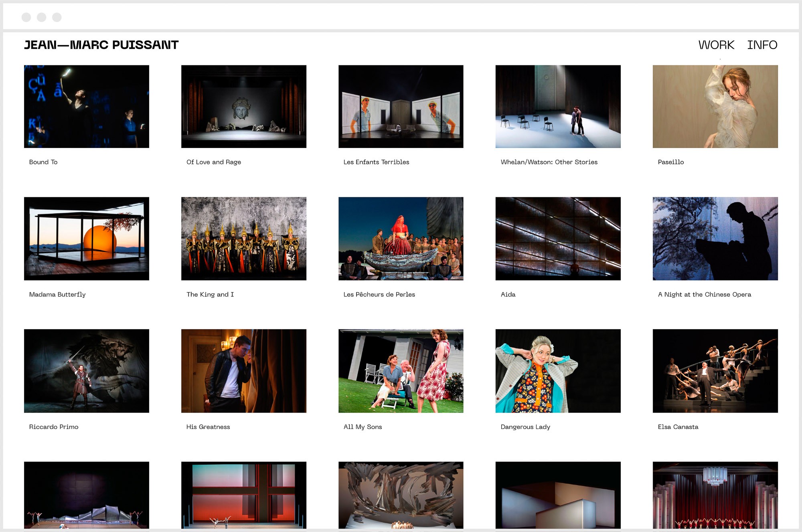Screen dimensions: 802x532
Task: Click the third browser window control dot
Action: point(57,17)
